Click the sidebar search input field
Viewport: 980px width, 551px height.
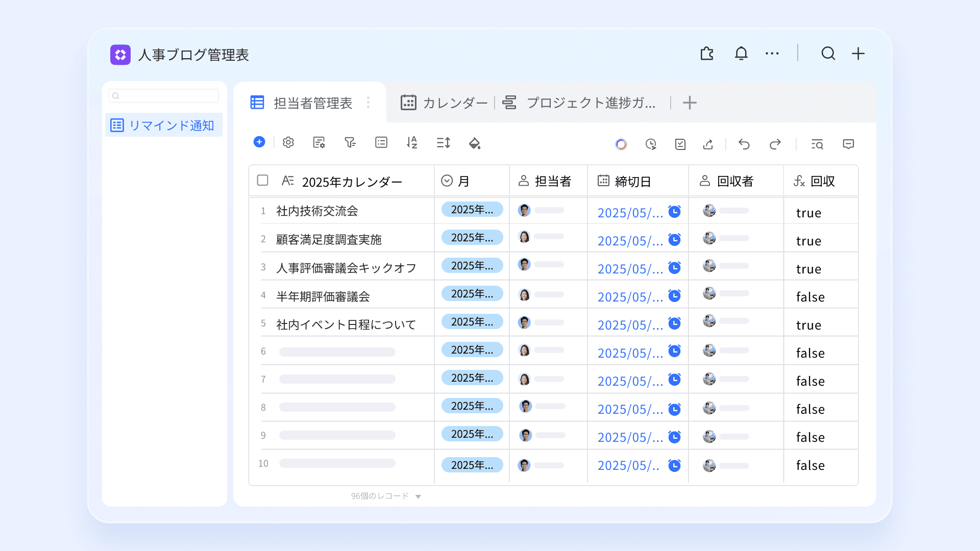click(x=164, y=96)
